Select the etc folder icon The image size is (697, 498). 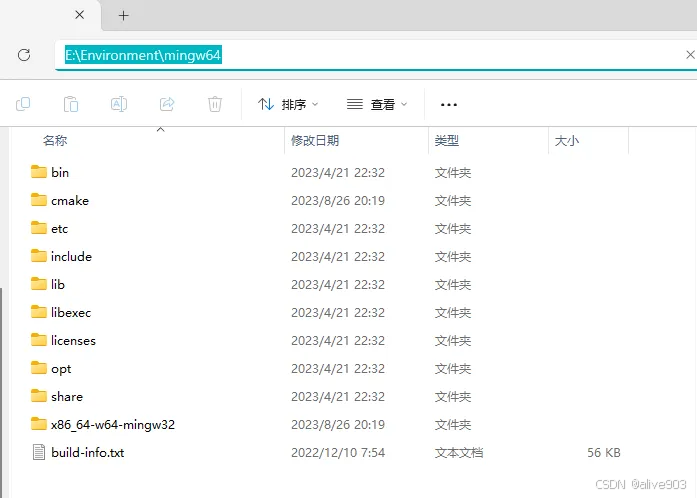click(x=39, y=228)
